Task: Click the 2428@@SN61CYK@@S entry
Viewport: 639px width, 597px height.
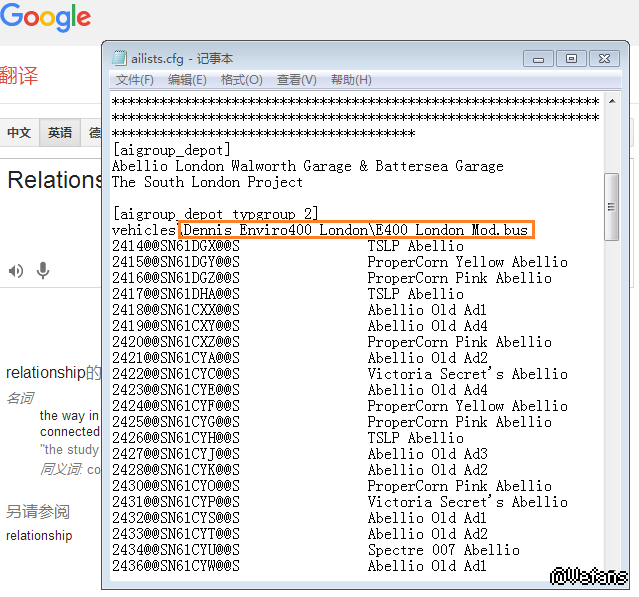Action: (176, 470)
